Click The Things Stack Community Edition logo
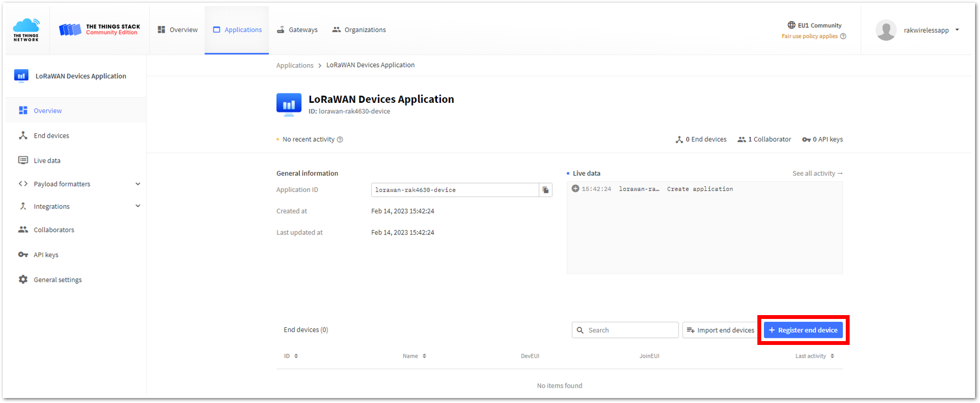980x403 pixels. click(x=99, y=30)
